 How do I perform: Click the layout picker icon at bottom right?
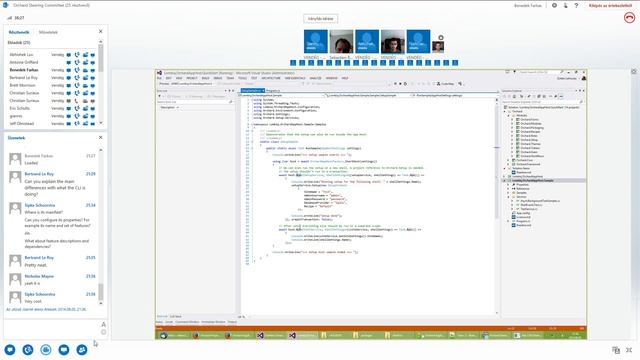point(616,350)
